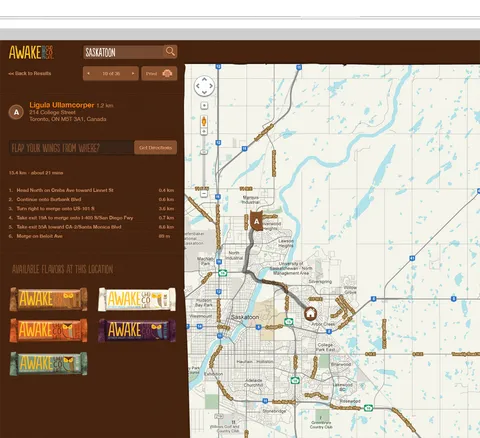This screenshot has height=438, width=480.
Task: Click the home start marker on map
Action: [x=310, y=313]
